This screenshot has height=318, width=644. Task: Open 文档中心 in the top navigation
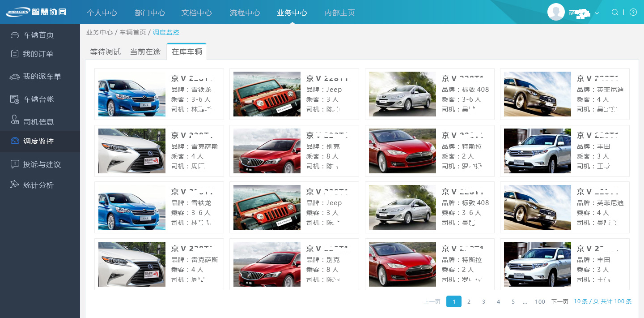197,13
